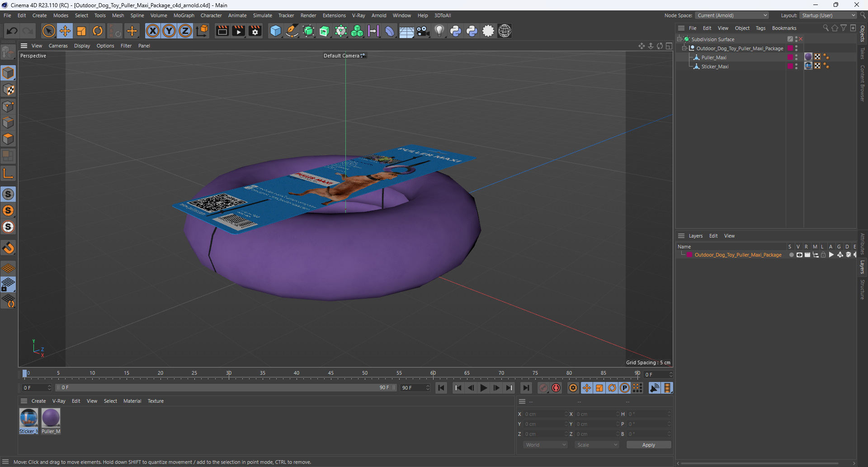The image size is (868, 467).
Task: Render to Picture Viewer
Action: click(x=238, y=31)
